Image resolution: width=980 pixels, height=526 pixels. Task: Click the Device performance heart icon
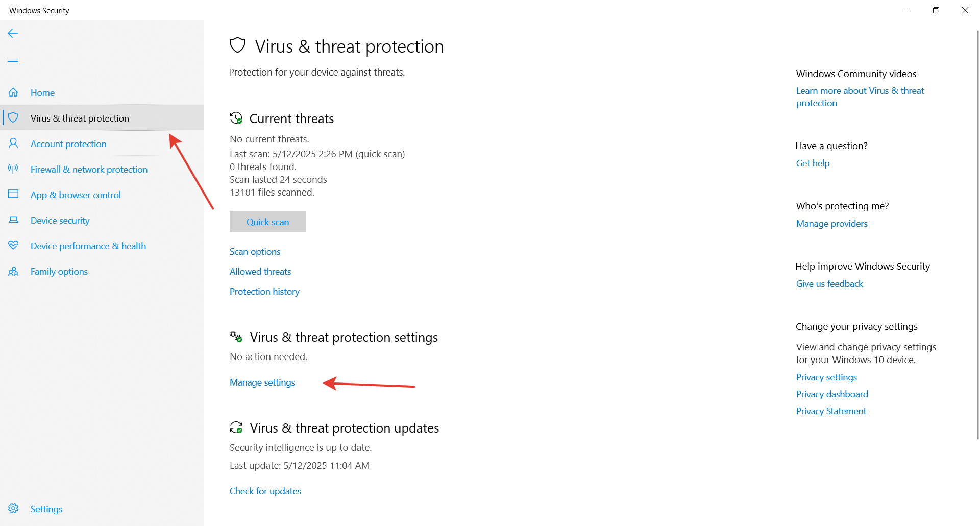[x=13, y=246]
